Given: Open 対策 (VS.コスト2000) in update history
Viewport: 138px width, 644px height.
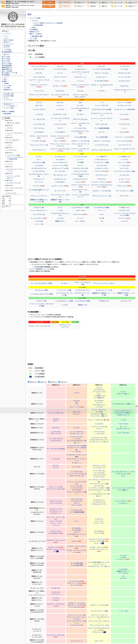Looking at the screenshot, I should 13,123.
